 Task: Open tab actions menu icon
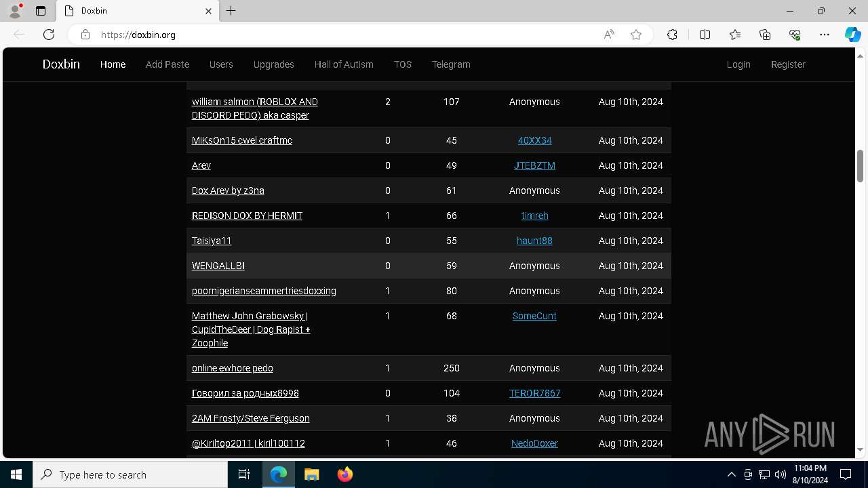pos(41,11)
